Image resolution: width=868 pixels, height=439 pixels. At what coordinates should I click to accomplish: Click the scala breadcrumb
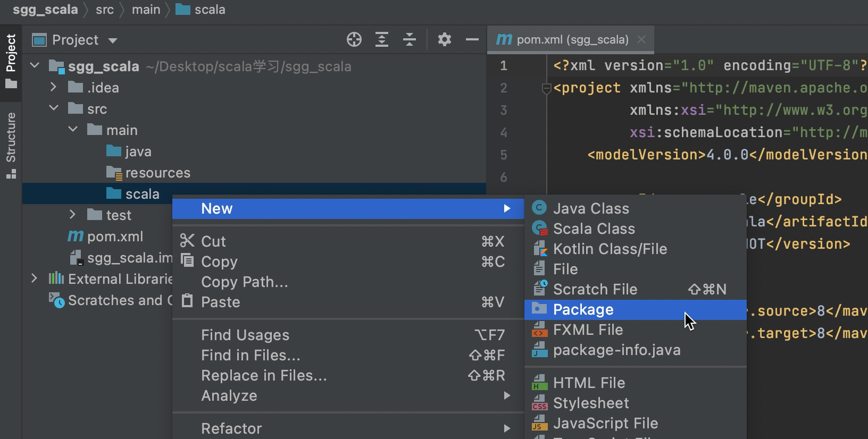[x=201, y=10]
